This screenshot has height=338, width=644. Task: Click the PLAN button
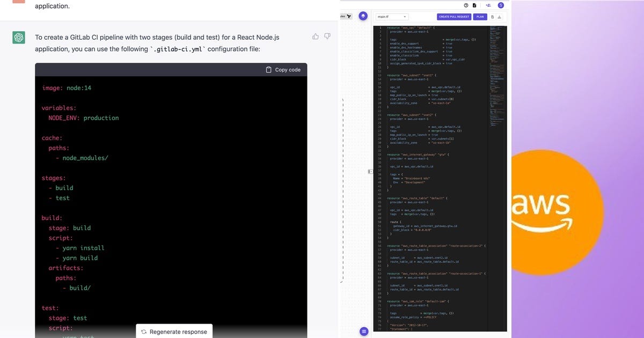(x=480, y=17)
